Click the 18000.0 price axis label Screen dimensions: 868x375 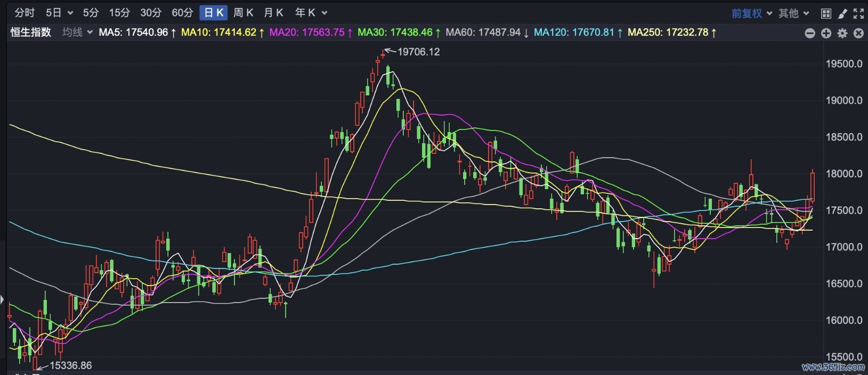844,174
